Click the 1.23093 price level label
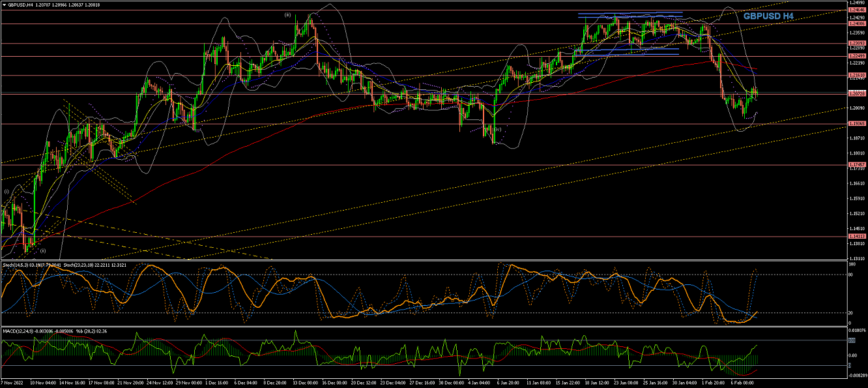 point(858,43)
